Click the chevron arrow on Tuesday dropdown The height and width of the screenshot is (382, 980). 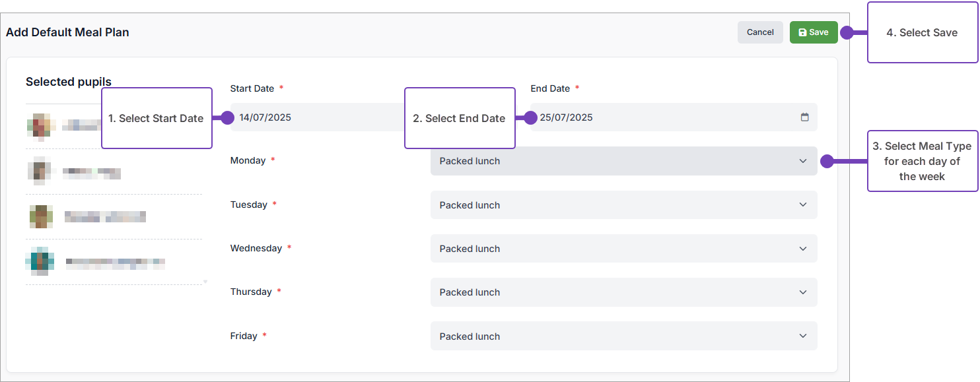(803, 205)
